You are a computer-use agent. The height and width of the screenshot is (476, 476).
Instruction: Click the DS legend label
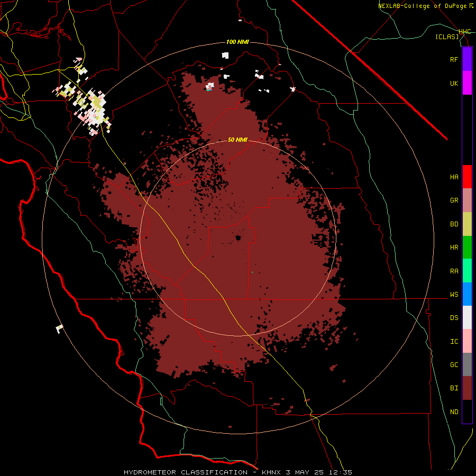pos(454,317)
